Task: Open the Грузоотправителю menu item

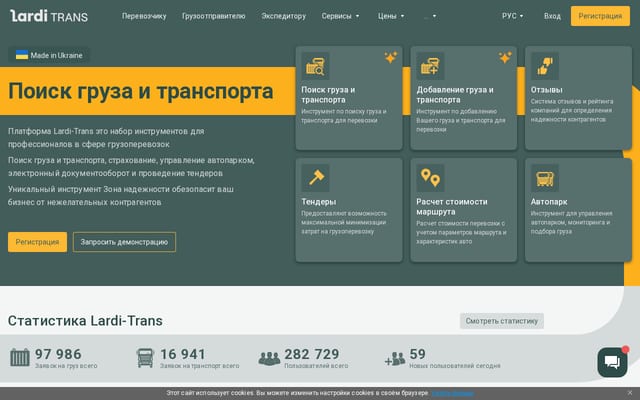Action: 213,16
